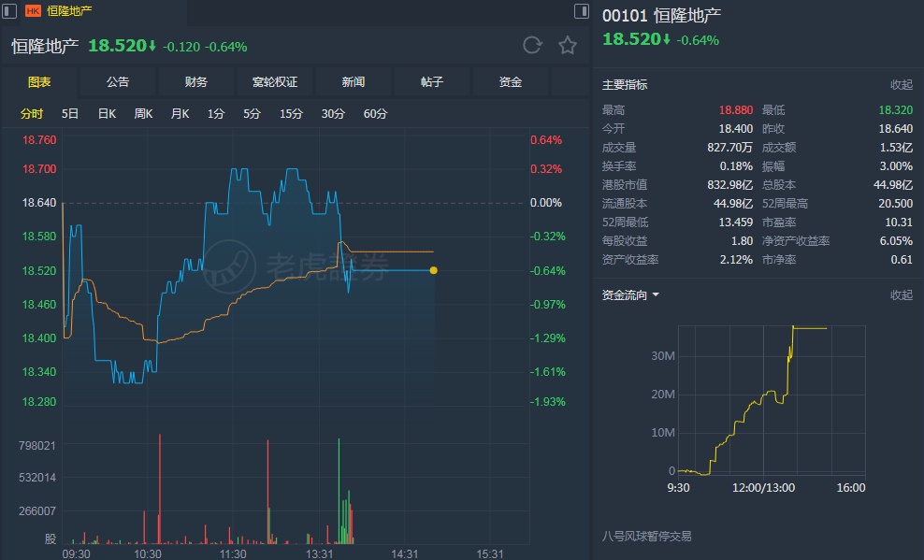
Task: Click the 18.760 price axis label
Action: point(39,140)
